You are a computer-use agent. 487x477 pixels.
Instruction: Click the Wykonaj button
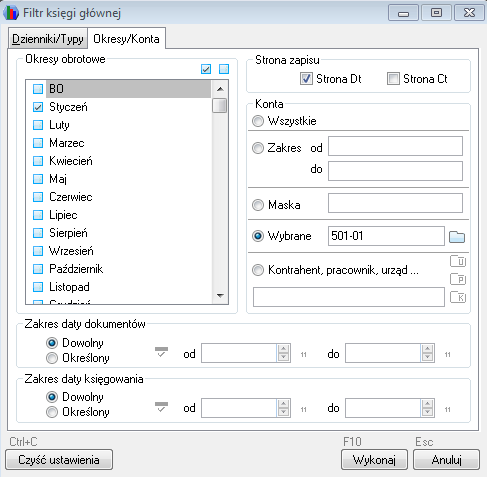point(374,460)
